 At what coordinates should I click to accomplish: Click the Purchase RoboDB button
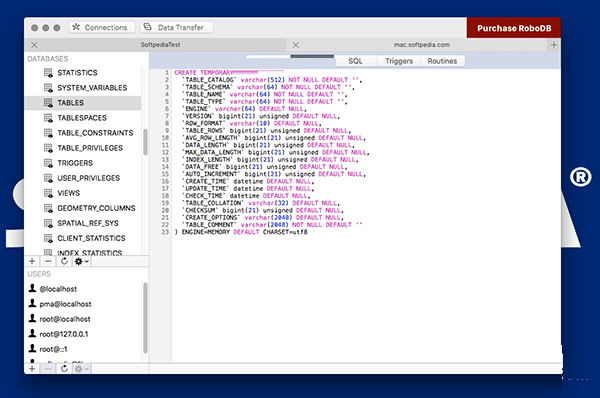pos(514,28)
